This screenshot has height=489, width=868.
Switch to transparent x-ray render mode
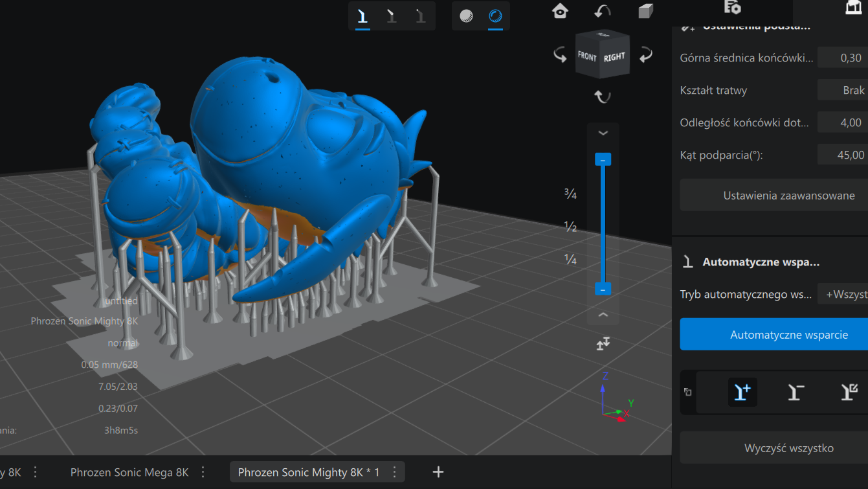click(495, 16)
